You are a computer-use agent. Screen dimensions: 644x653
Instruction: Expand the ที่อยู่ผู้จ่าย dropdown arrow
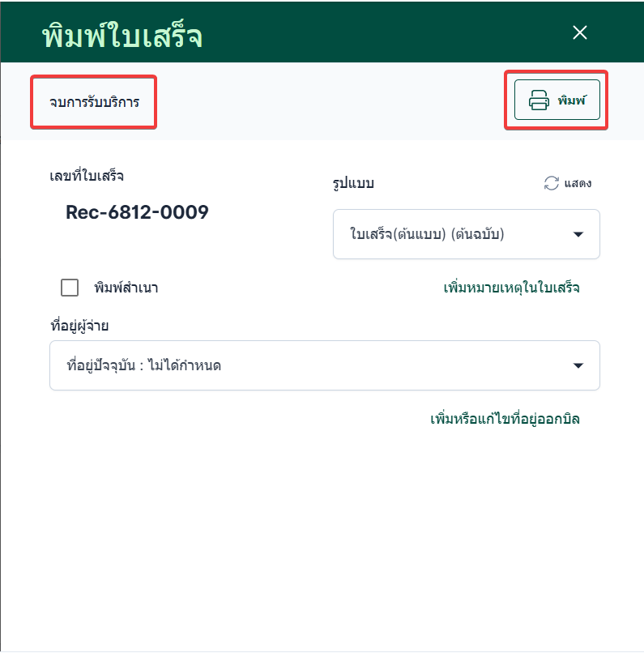click(x=578, y=365)
